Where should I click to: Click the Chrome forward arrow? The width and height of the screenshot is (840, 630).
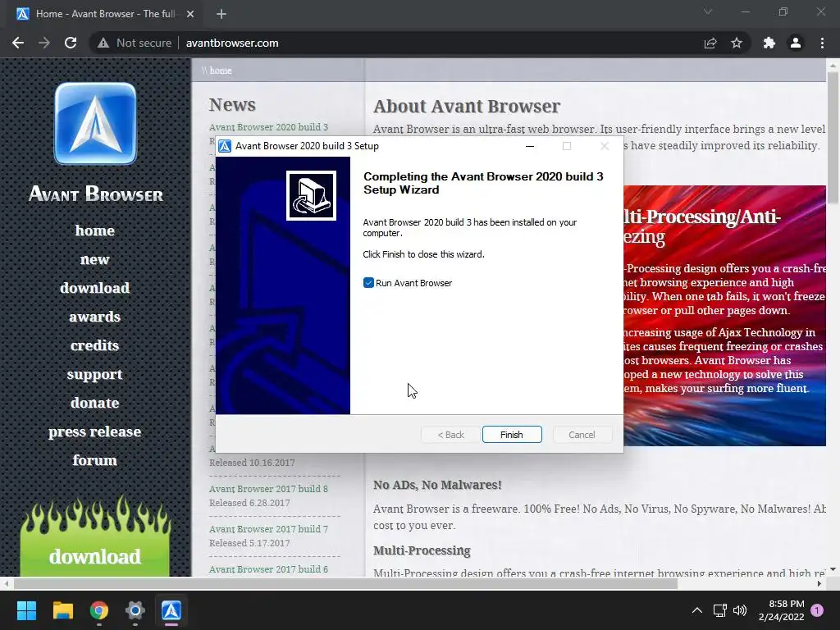44,43
